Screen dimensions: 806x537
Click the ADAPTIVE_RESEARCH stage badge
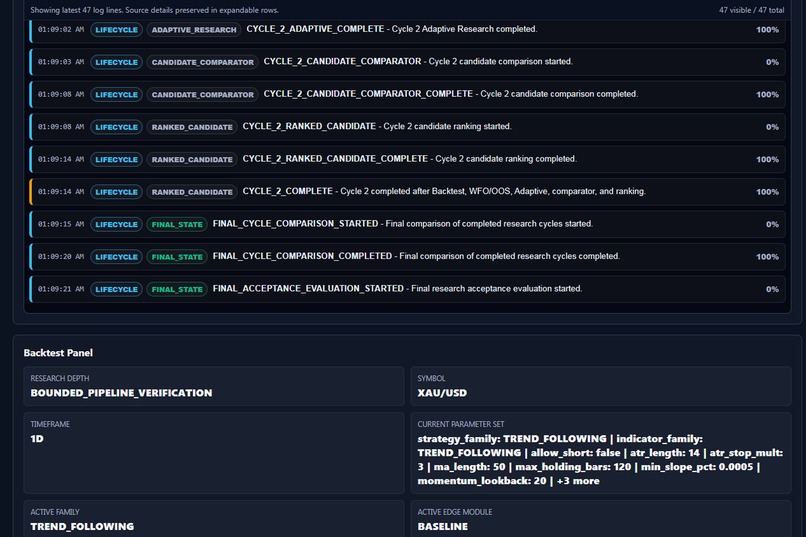click(x=194, y=30)
